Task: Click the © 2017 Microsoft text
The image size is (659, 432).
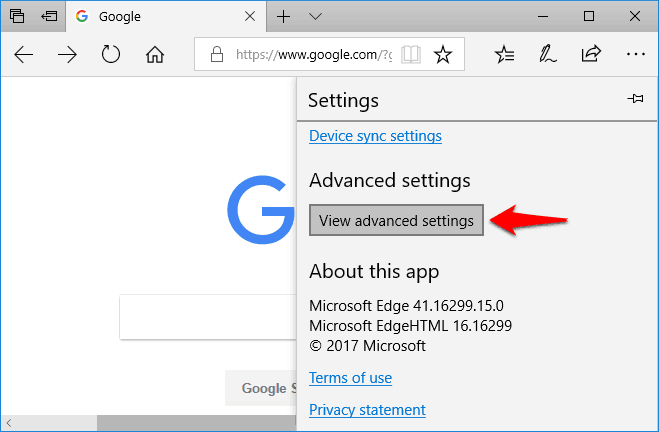Action: 367,346
